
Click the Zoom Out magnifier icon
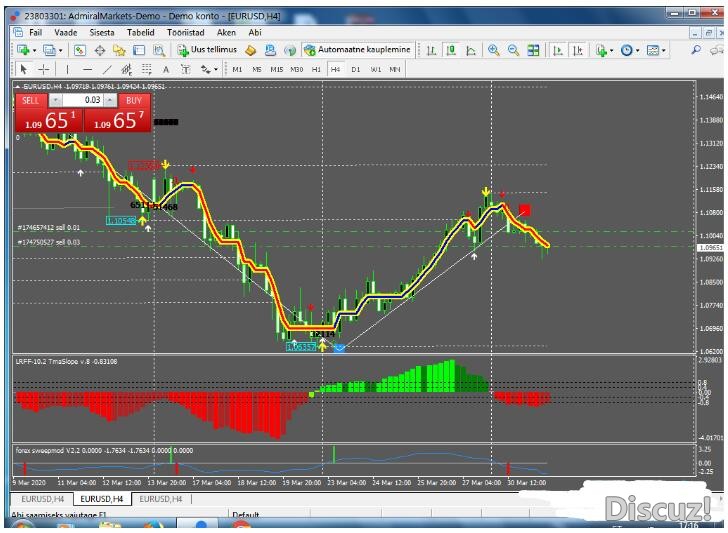coord(513,50)
